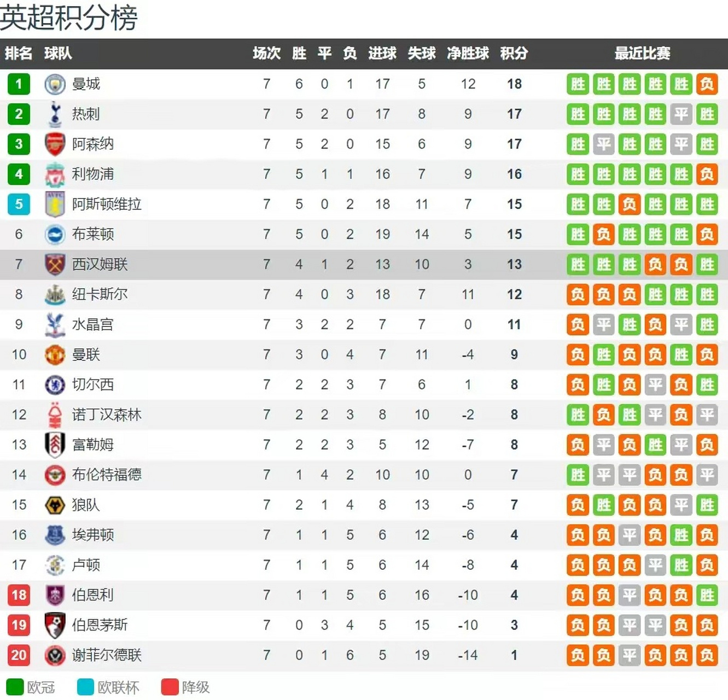The height and width of the screenshot is (700, 728).
Task: Click 水晶宫's first grey 平 result badge
Action: tap(603, 325)
